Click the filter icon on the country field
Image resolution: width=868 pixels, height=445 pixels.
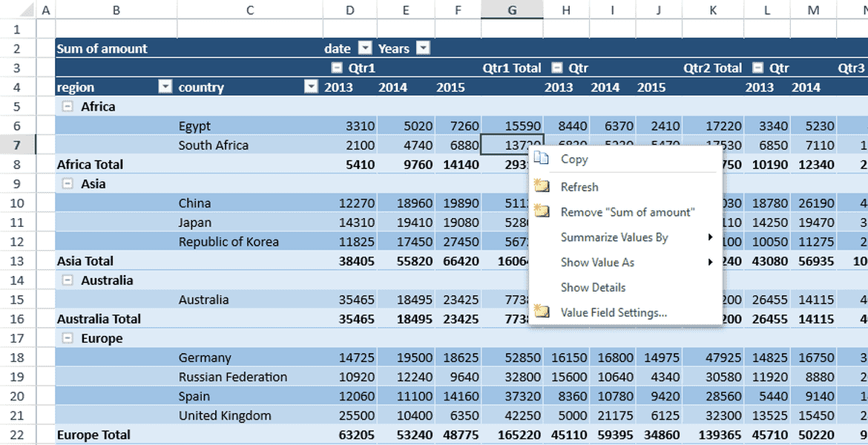[312, 87]
